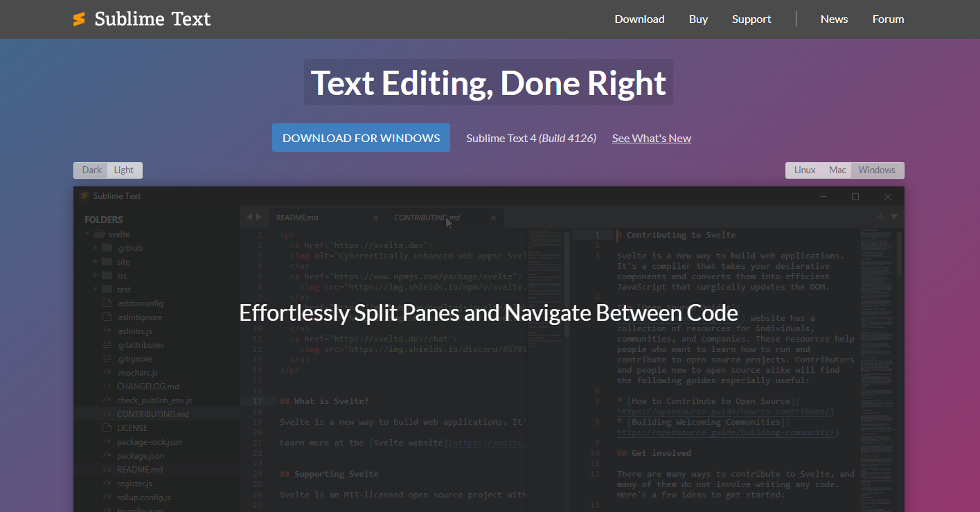The image size is (980, 512).
Task: Open the tab list dropdown arrow
Action: point(893,217)
